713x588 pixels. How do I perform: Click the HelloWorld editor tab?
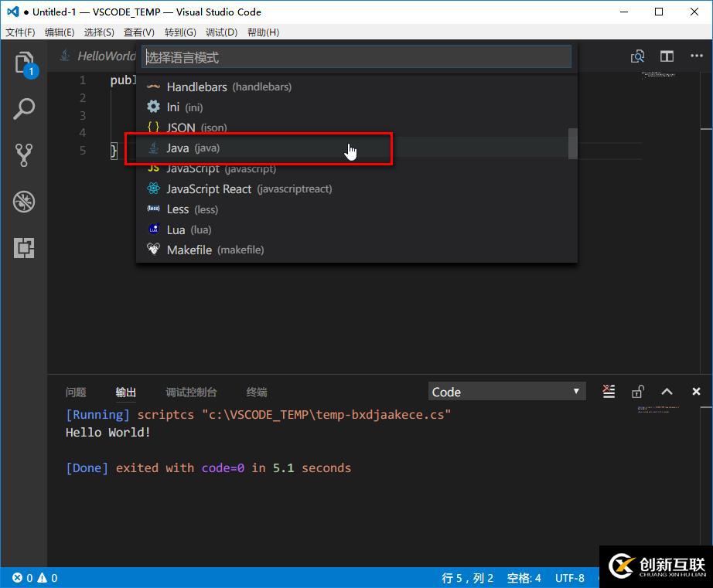click(98, 56)
